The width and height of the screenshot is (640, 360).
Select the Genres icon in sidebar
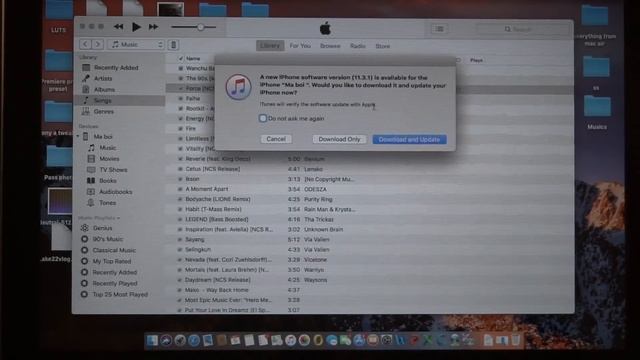86,111
